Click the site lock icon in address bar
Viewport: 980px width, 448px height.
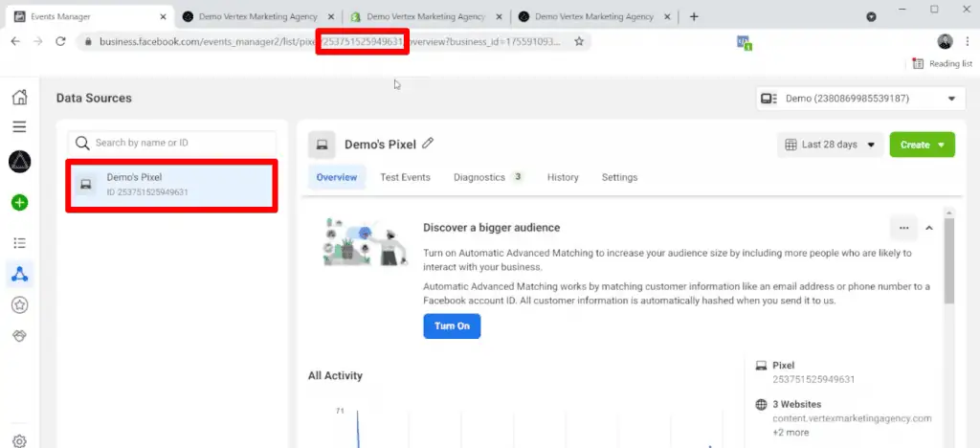(x=88, y=42)
